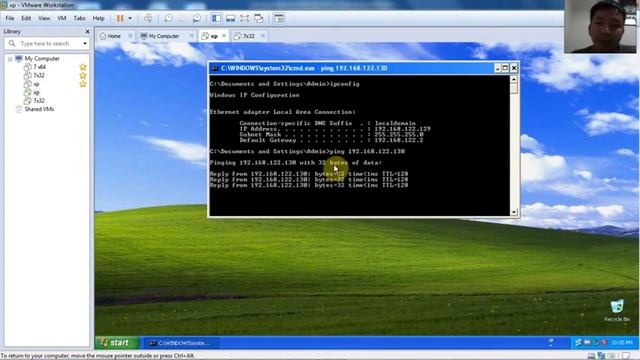Close the 7x32 tab
The height and width of the screenshot is (360, 640).
tap(262, 36)
